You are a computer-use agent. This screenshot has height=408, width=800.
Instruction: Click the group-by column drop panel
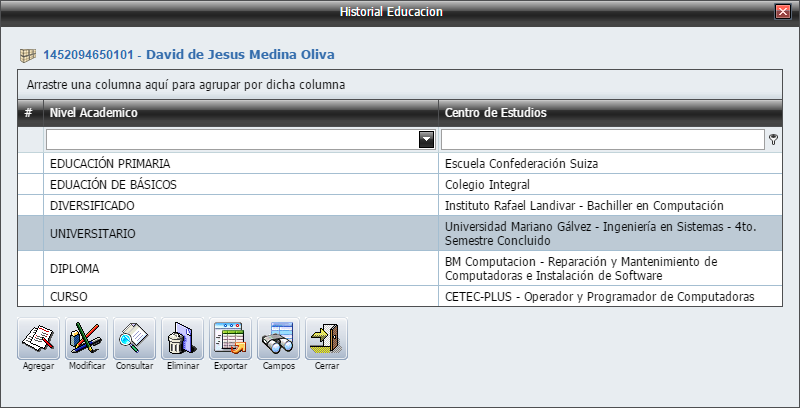pyautogui.click(x=400, y=85)
